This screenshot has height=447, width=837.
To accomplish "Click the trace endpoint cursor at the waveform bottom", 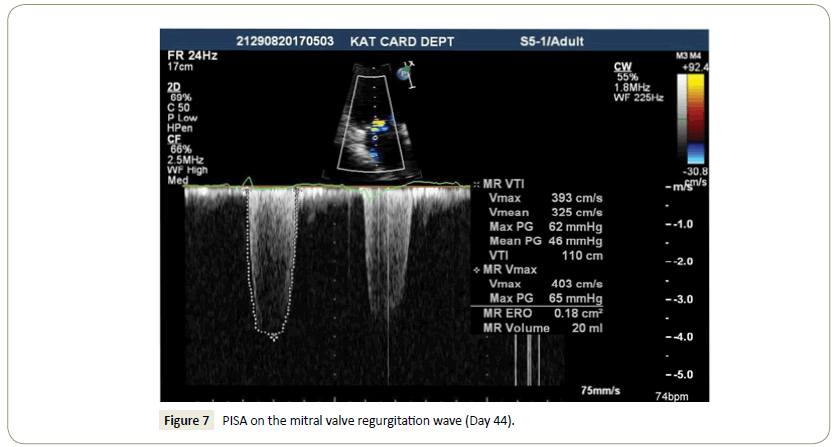I will click(x=274, y=337).
